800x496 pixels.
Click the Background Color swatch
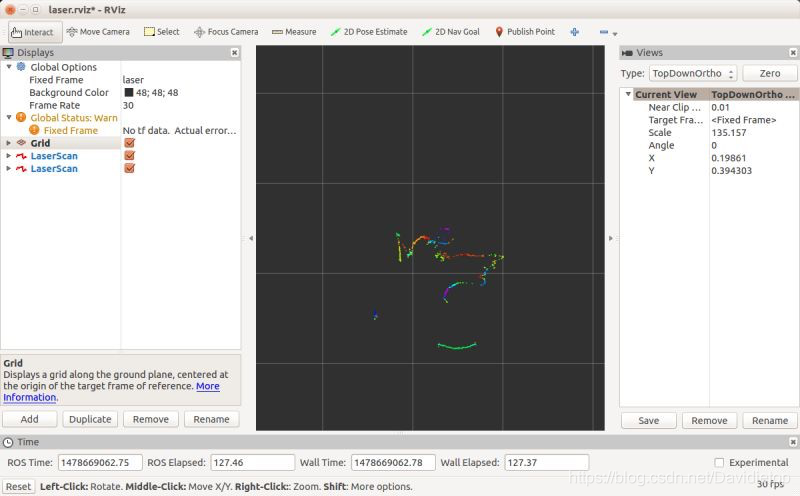click(x=129, y=92)
